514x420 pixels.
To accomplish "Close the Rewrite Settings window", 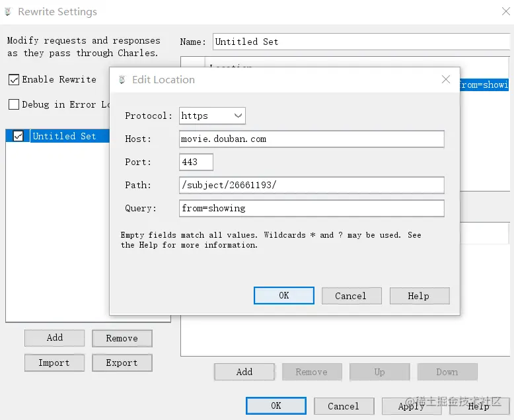I will [506, 11].
